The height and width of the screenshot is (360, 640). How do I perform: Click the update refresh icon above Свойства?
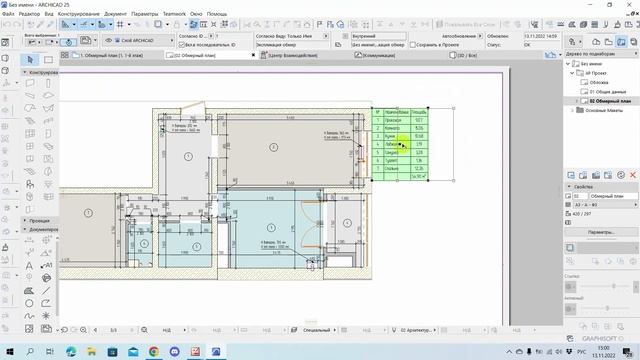click(x=621, y=175)
